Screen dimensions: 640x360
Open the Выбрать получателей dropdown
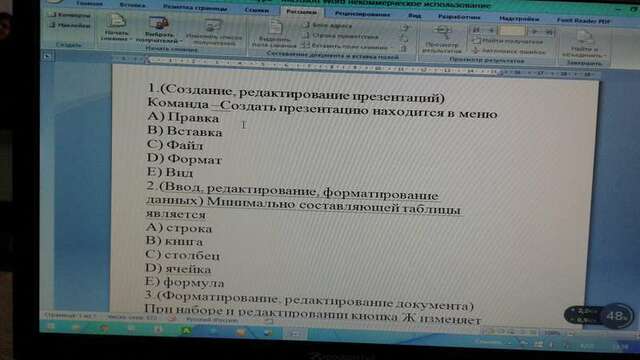point(159,29)
